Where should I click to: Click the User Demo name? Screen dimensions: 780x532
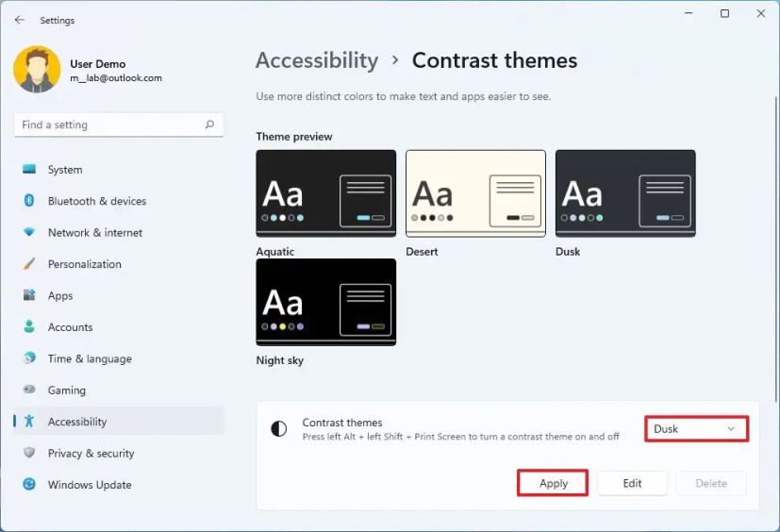(97, 64)
